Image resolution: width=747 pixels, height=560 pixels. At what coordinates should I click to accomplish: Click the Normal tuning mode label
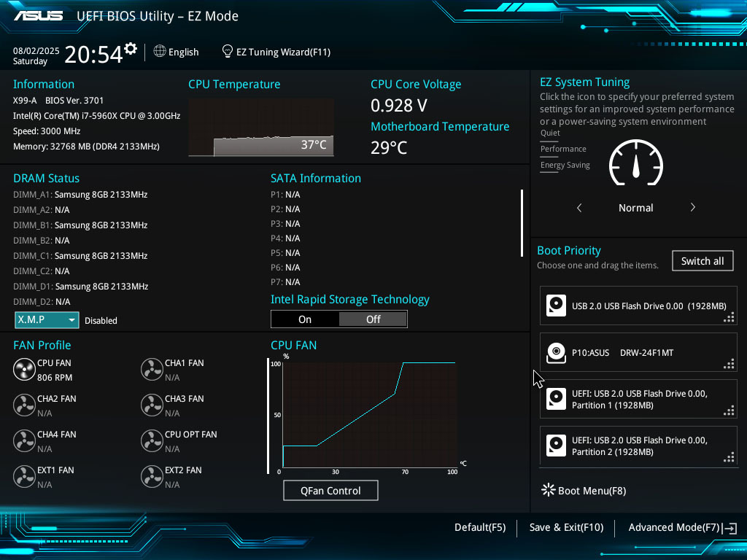click(x=635, y=208)
